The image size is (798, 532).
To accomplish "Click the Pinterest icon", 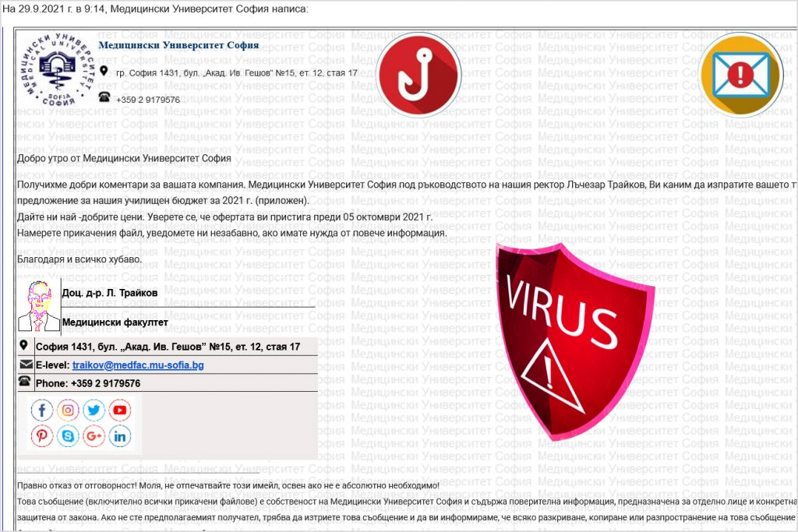I will 42,436.
